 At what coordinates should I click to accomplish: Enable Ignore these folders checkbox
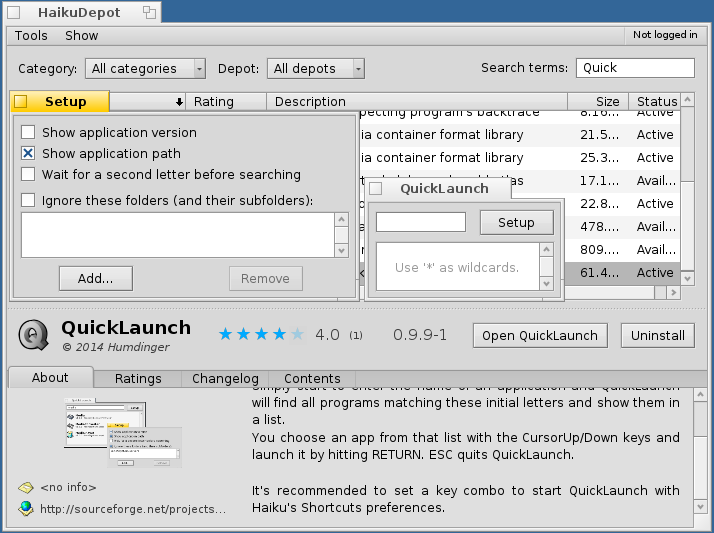click(28, 200)
